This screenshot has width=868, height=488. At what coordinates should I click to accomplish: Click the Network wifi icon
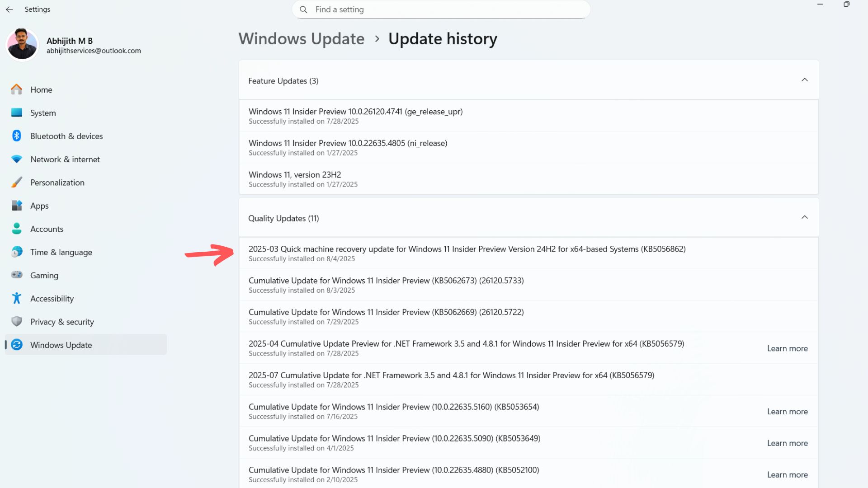17,159
